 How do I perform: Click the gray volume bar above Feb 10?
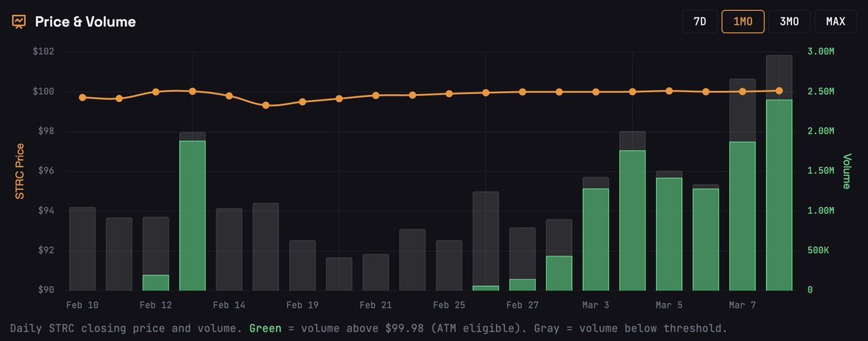[82, 248]
